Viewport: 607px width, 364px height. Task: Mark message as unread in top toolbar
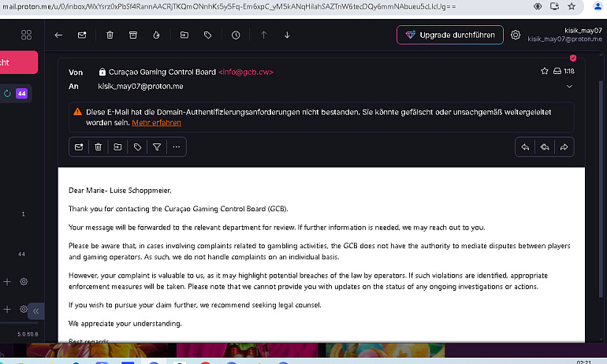tap(82, 35)
